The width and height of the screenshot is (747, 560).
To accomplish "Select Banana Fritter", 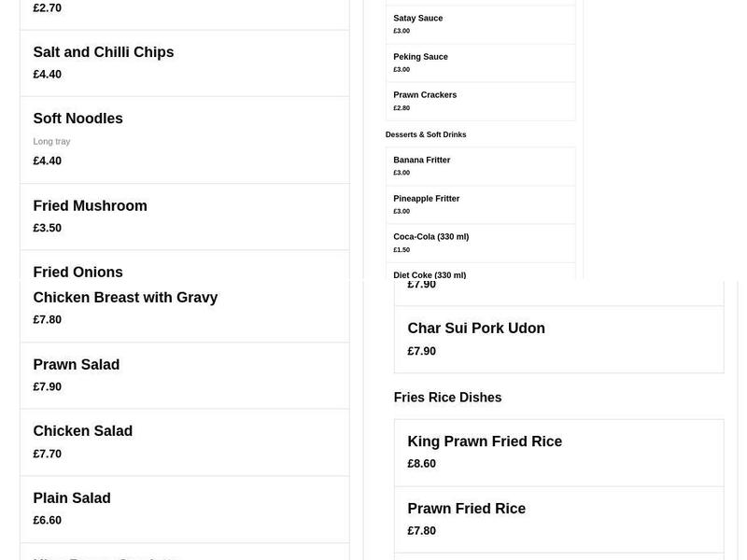I will (x=422, y=160).
